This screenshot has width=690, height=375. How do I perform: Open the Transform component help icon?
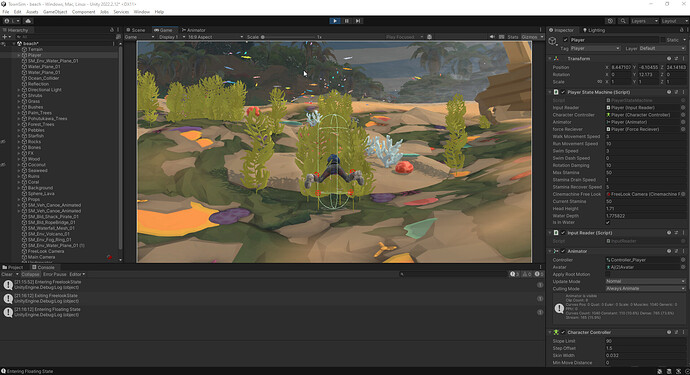point(669,59)
